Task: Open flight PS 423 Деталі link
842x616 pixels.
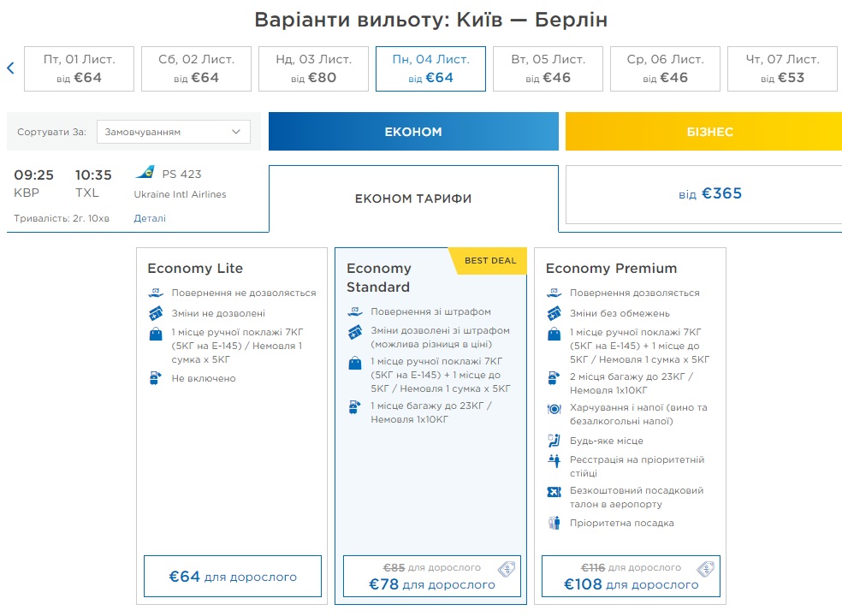Action: [150, 218]
